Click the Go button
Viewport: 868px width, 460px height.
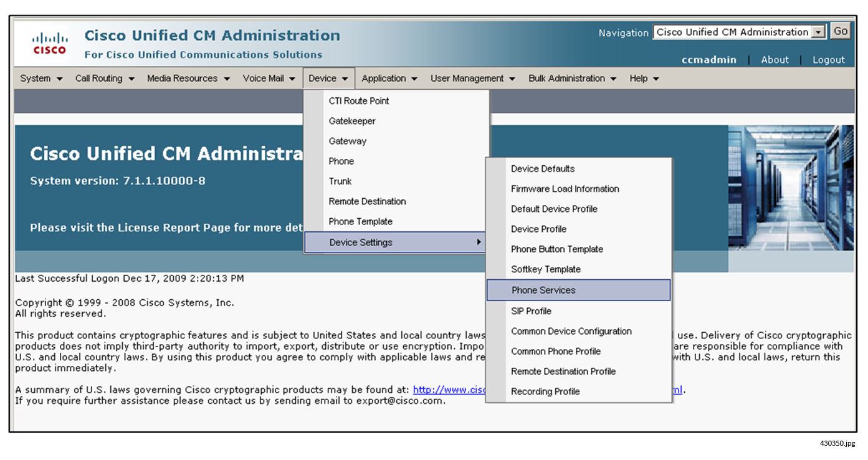[841, 32]
